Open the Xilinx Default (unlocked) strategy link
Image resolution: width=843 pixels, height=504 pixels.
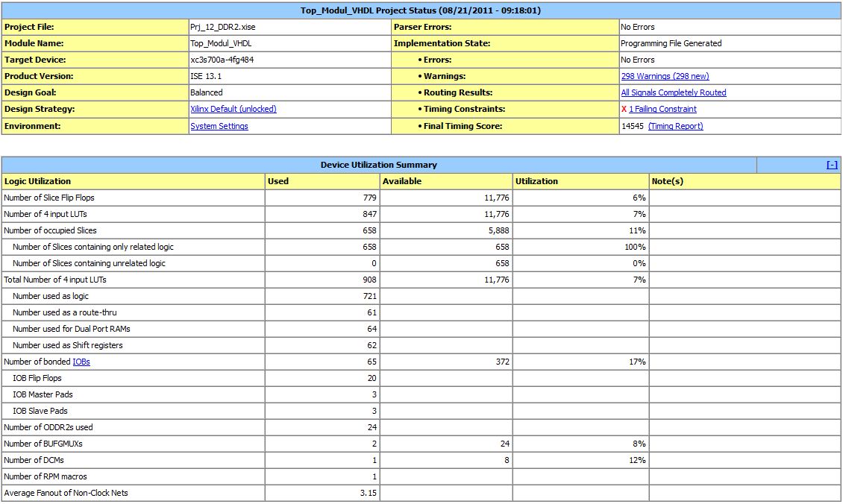point(233,109)
